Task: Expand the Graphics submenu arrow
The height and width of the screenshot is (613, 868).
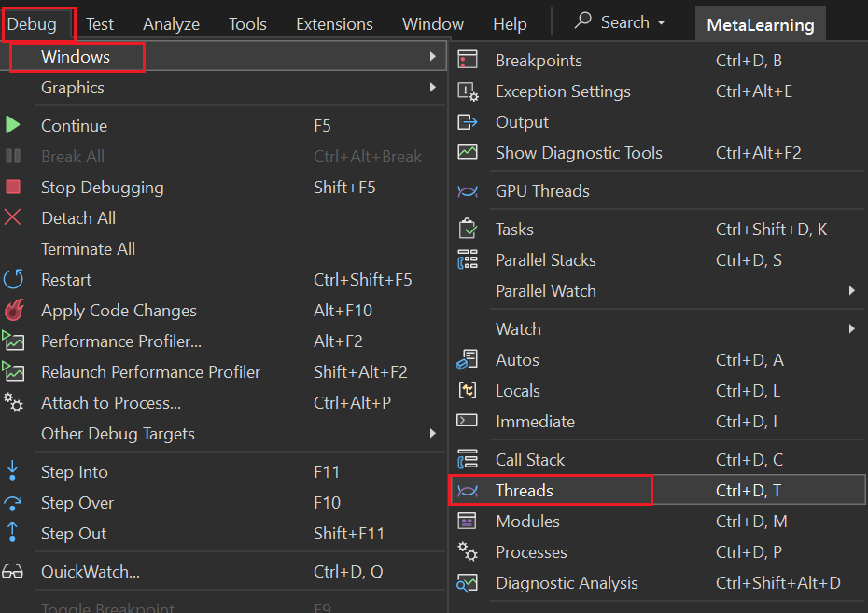Action: (432, 88)
